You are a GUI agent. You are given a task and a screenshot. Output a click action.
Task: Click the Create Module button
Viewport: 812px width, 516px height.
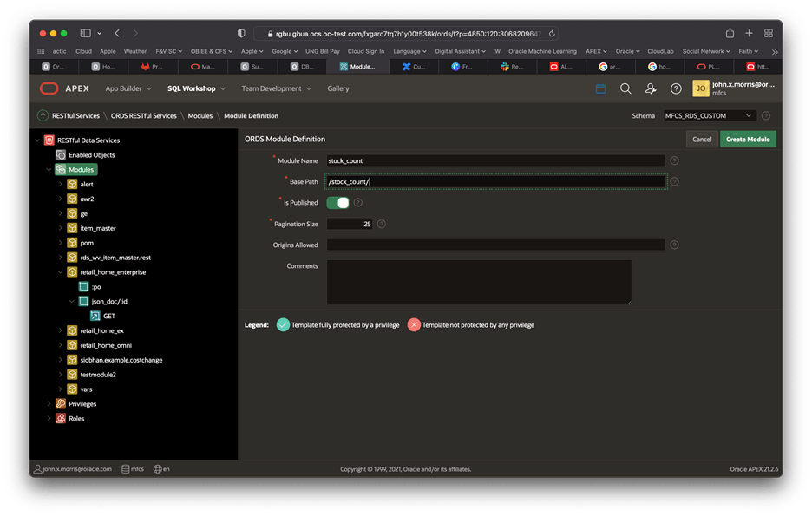click(748, 140)
